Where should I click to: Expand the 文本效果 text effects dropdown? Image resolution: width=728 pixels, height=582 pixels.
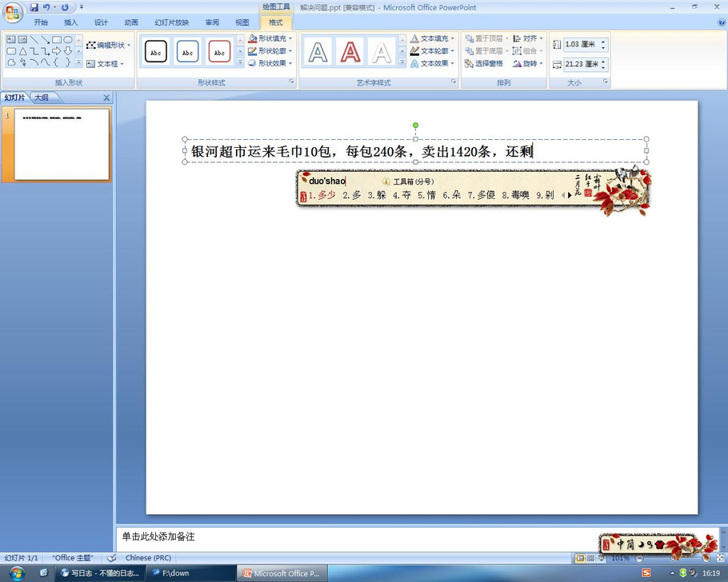click(x=433, y=63)
